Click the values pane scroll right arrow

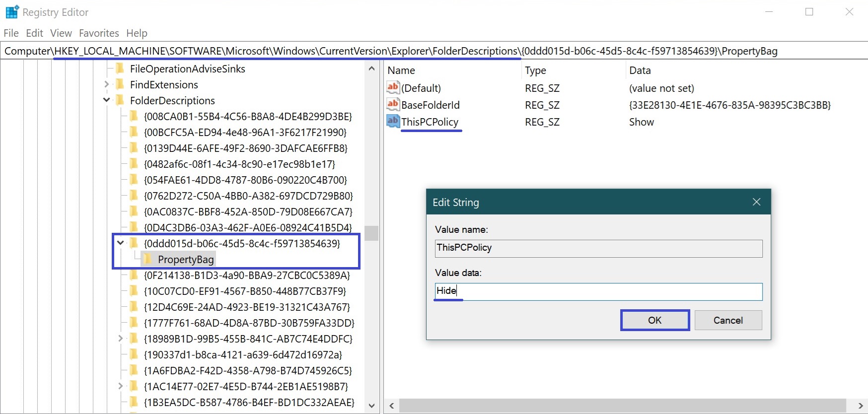pyautogui.click(x=861, y=406)
